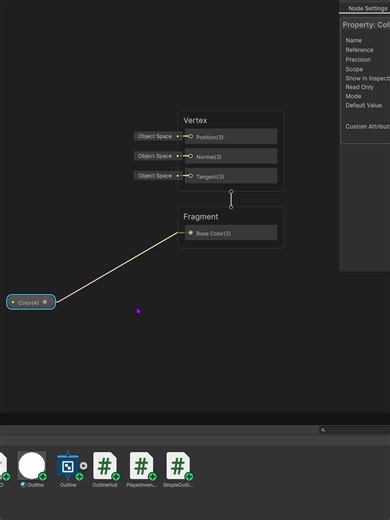Switch to the Node Settings tab
390x520 pixels.
(x=368, y=8)
